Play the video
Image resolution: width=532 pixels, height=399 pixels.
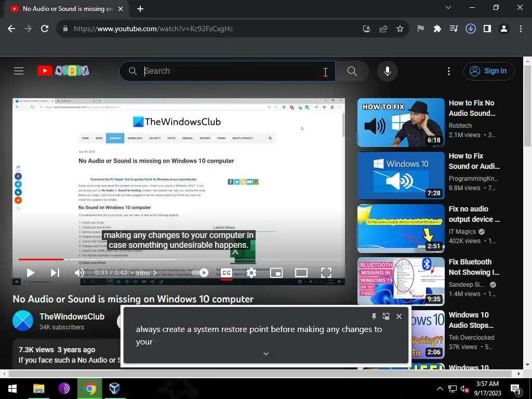pos(30,273)
